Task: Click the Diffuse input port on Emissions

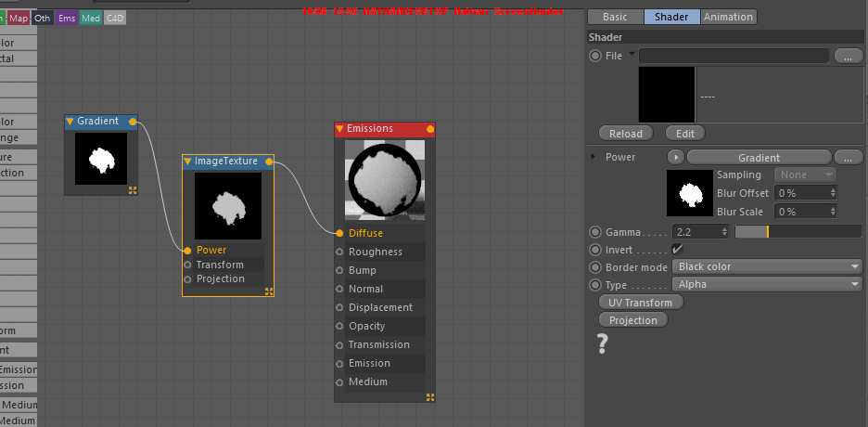Action: click(x=339, y=233)
